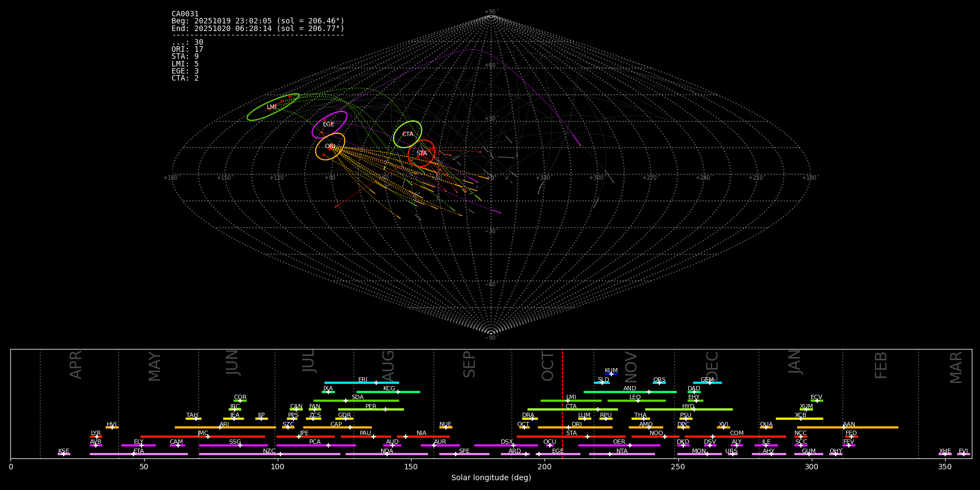Click the 'Solar longitude (deg)' axis label
This screenshot has height=490, width=980.
point(491,478)
